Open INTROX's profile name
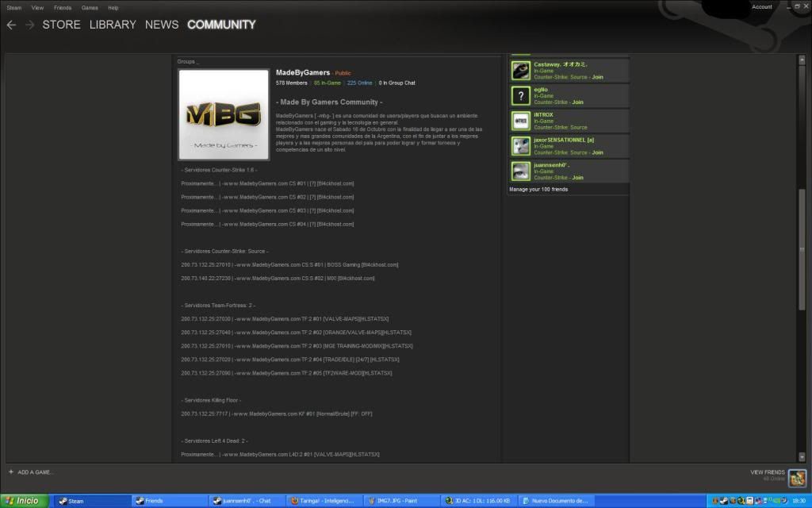This screenshot has height=508, width=812. coord(543,114)
